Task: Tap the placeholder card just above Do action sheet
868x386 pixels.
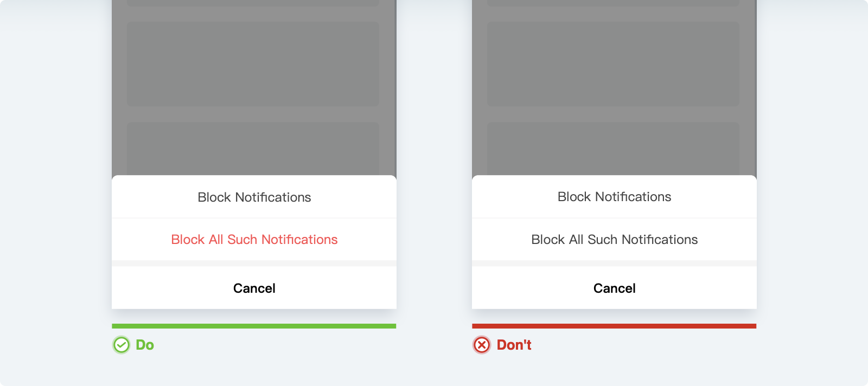Action: click(x=253, y=149)
